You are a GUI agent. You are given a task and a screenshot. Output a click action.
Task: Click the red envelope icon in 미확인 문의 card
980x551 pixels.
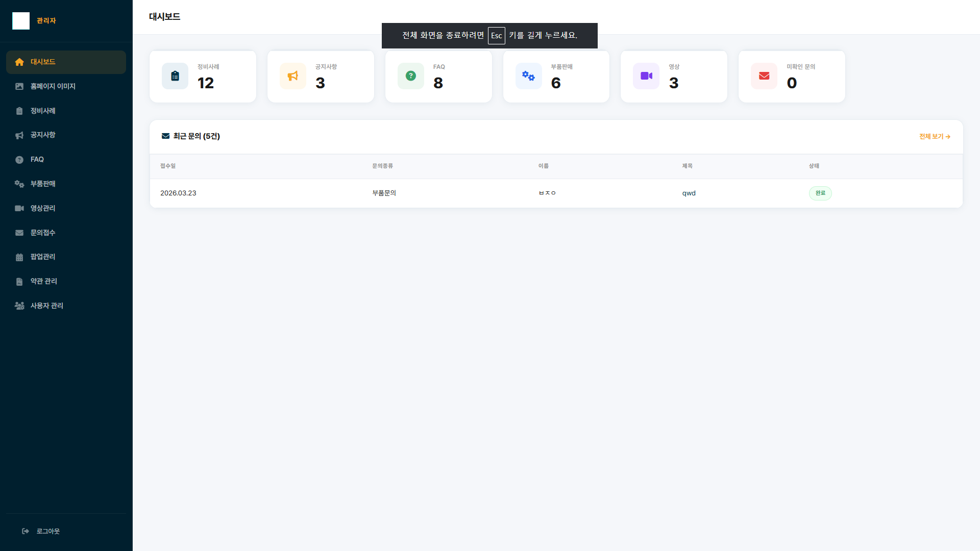point(764,76)
